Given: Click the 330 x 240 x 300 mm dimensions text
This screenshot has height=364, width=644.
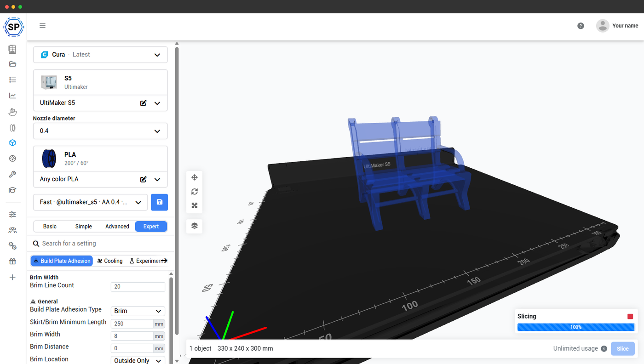Looking at the screenshot, I should point(245,348).
